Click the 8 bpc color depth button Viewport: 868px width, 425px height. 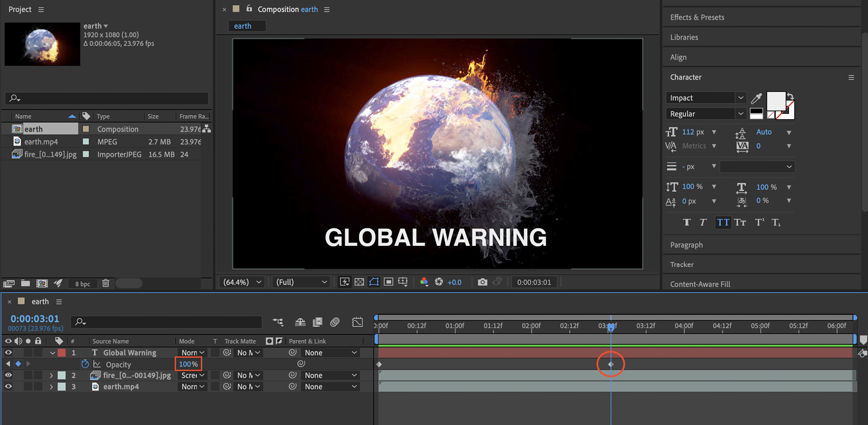[x=82, y=284]
